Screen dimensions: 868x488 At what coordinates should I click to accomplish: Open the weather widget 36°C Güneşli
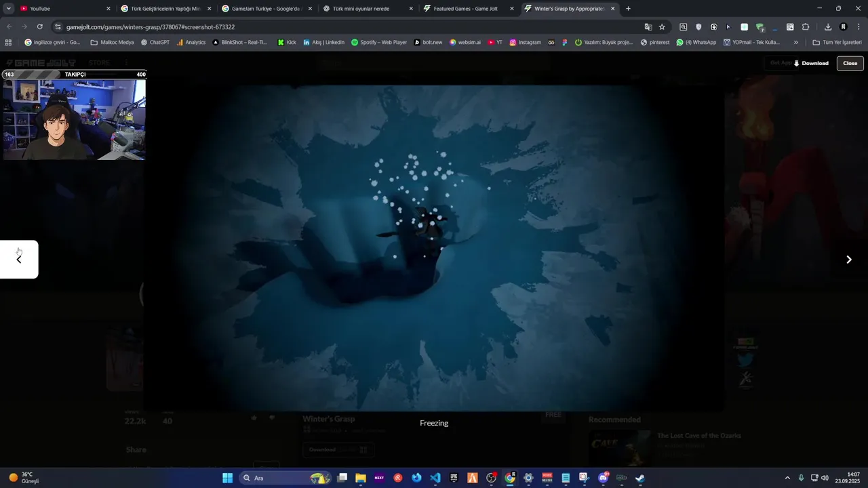pos(23,478)
